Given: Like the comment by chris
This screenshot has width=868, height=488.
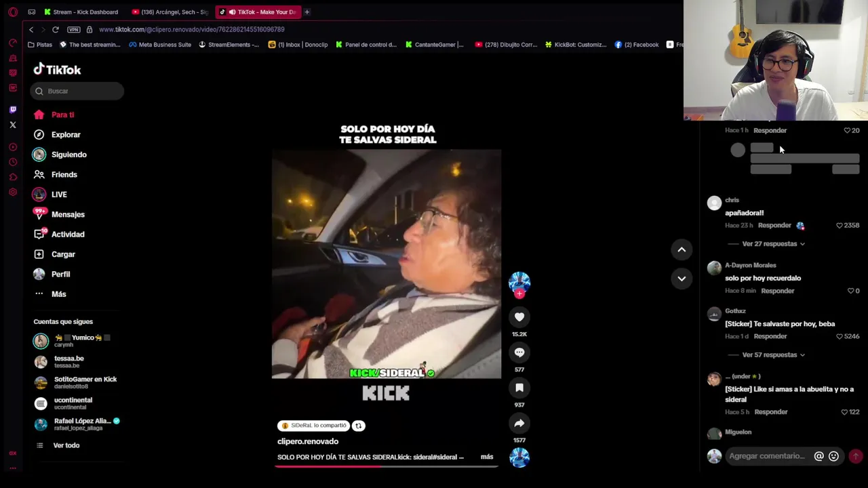Looking at the screenshot, I should click(x=840, y=226).
